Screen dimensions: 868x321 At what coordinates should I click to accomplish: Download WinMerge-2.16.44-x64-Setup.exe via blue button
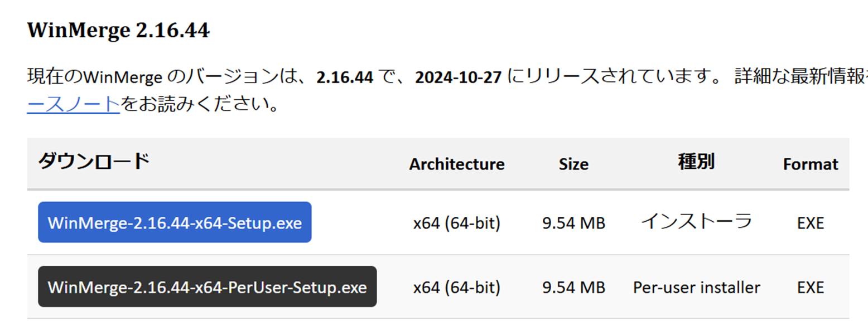pos(175,222)
